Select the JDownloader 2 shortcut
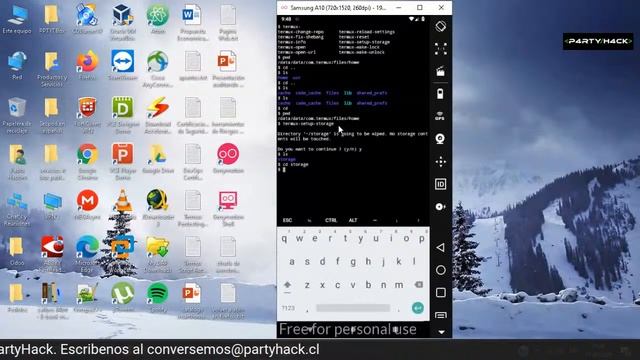The width and height of the screenshot is (640, 360). (x=158, y=209)
